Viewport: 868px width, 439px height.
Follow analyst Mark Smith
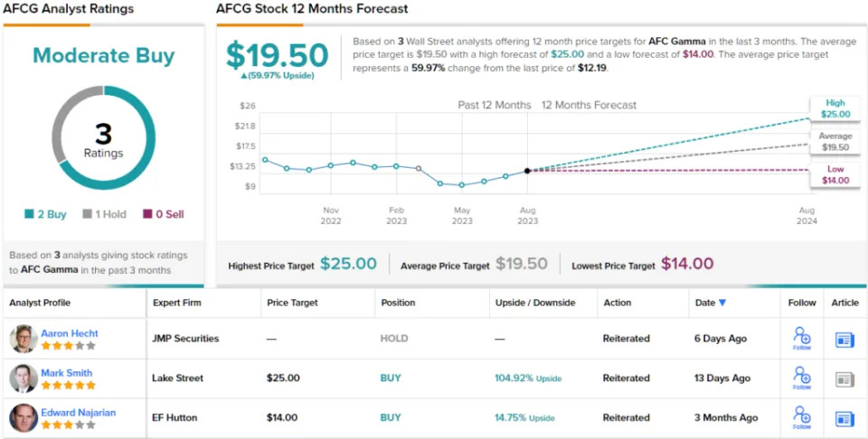[x=801, y=377]
